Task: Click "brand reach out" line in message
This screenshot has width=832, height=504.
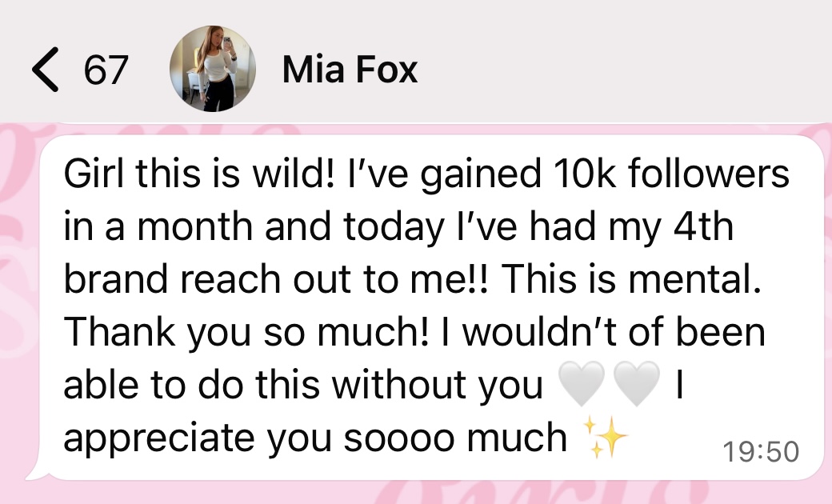Action: [212, 279]
